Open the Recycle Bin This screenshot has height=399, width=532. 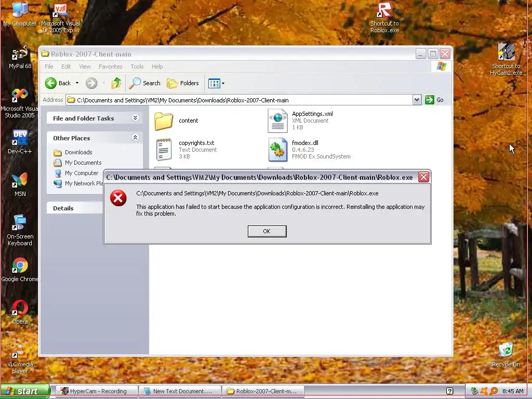point(506,355)
